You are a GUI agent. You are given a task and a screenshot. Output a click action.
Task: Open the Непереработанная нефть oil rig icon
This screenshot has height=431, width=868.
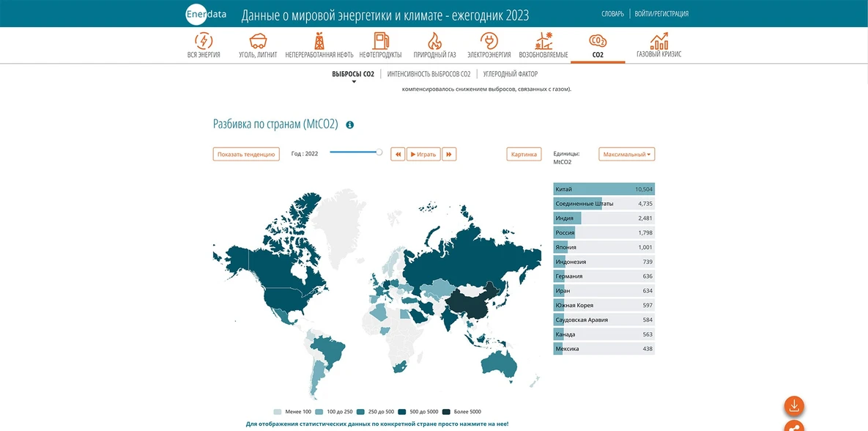coord(319,40)
